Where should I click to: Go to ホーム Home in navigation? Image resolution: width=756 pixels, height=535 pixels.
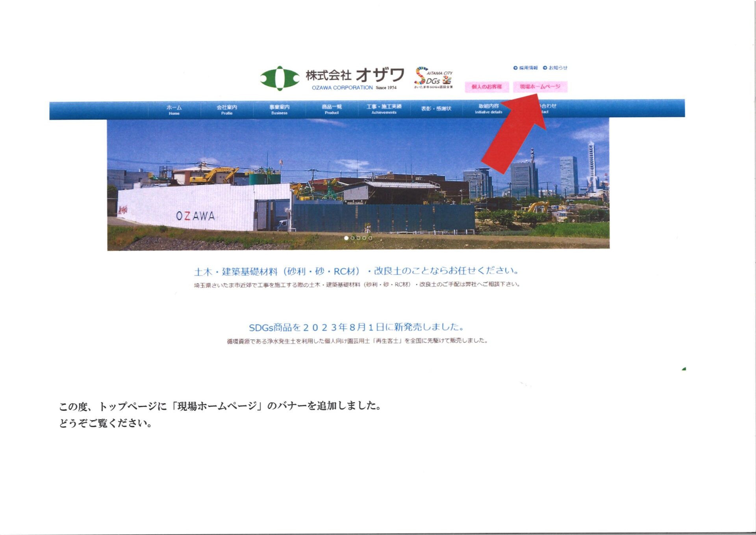174,110
